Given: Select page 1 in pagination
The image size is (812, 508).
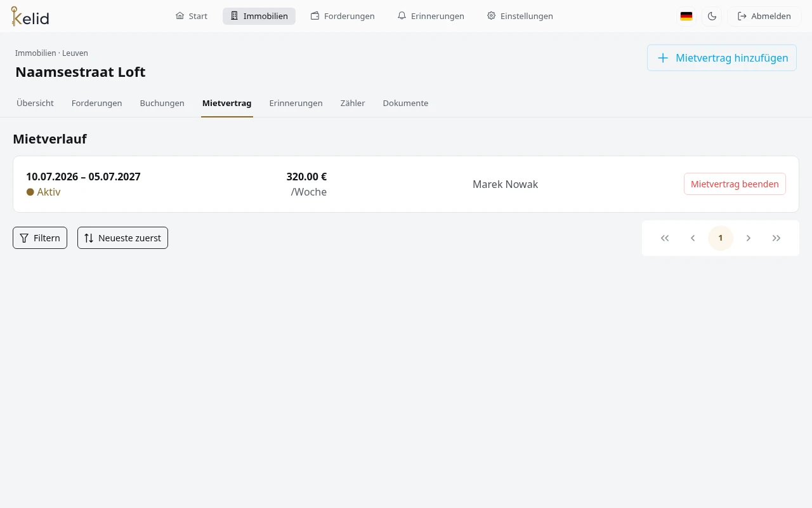Looking at the screenshot, I should pos(721,238).
